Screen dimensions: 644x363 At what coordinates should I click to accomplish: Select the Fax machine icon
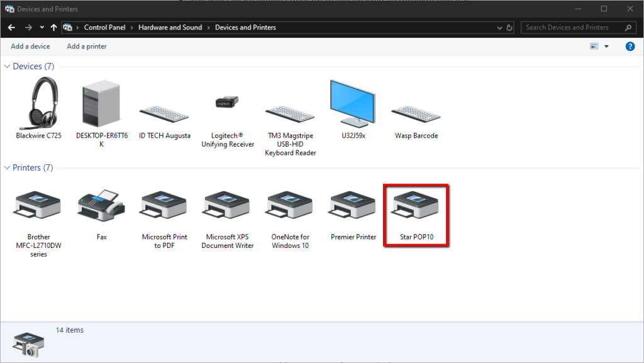101,205
